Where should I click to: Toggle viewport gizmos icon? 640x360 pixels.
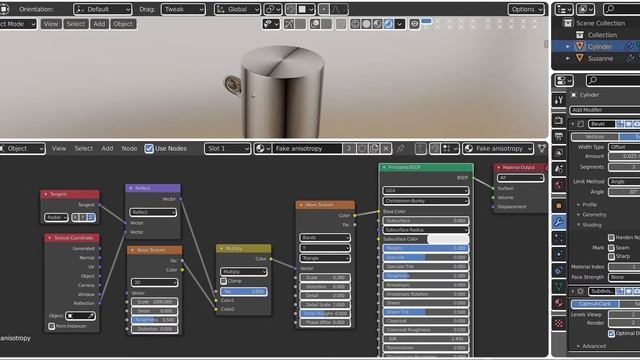(x=289, y=24)
